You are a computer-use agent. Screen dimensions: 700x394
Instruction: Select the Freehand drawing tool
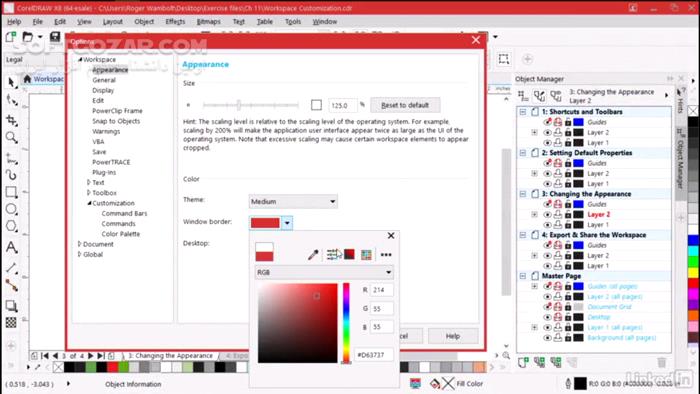pyautogui.click(x=12, y=158)
